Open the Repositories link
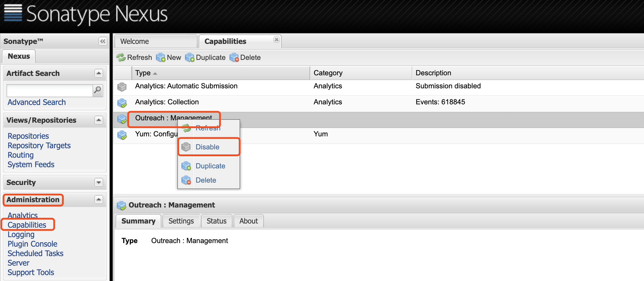 [28, 136]
